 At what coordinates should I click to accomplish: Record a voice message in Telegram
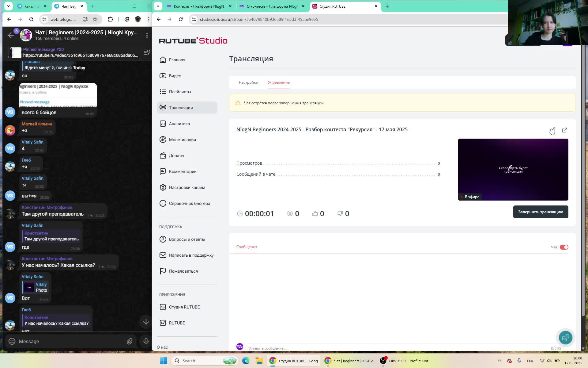click(146, 341)
